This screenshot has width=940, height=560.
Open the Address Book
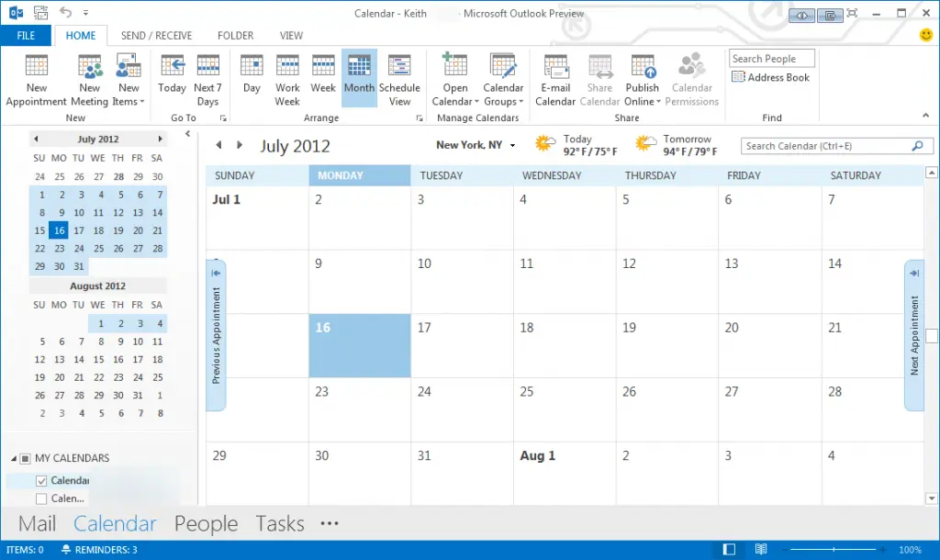coord(771,77)
